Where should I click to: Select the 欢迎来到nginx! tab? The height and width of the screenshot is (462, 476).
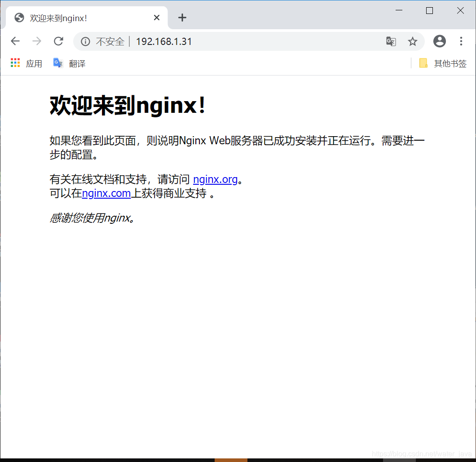coord(87,18)
